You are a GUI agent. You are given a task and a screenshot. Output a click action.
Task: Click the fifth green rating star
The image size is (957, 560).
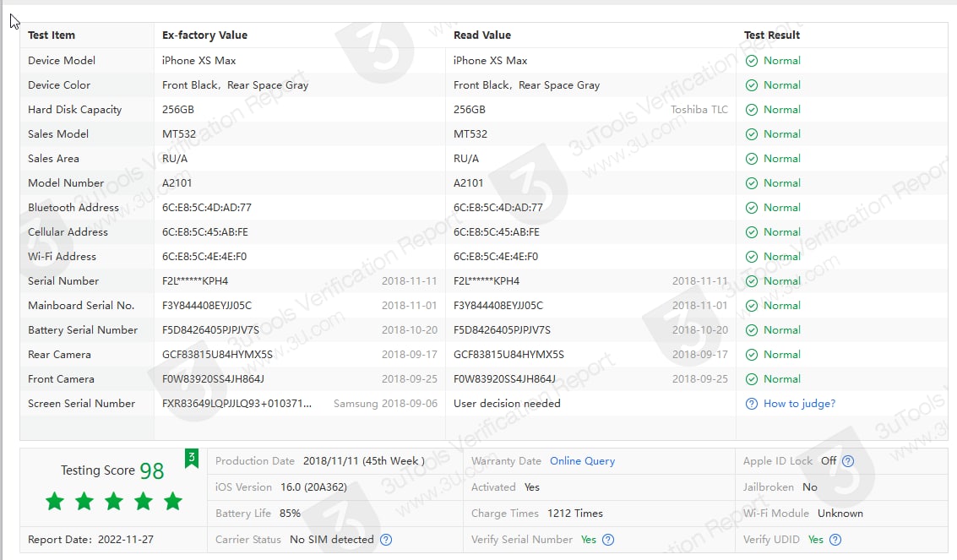173,502
